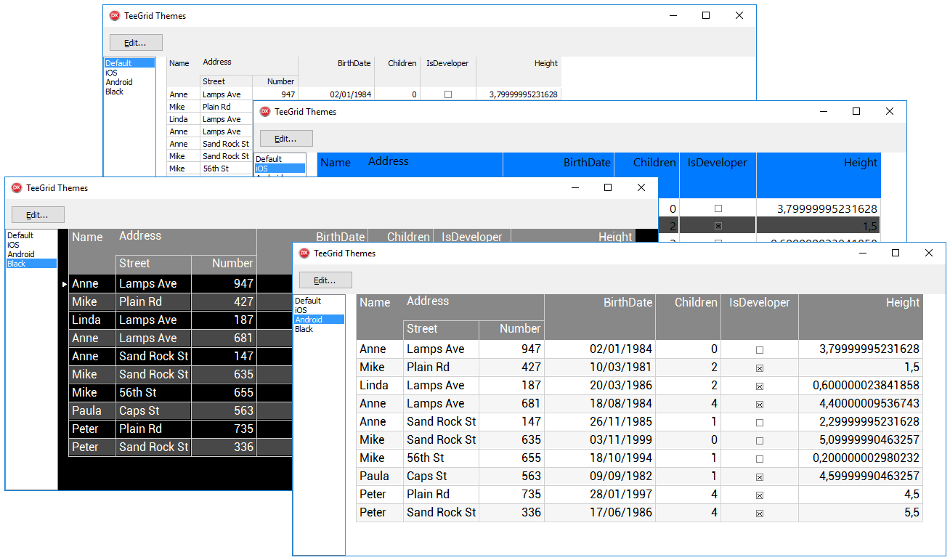Click the app icon in the iOS-themed window title bar
The image size is (950, 560).
(x=265, y=112)
